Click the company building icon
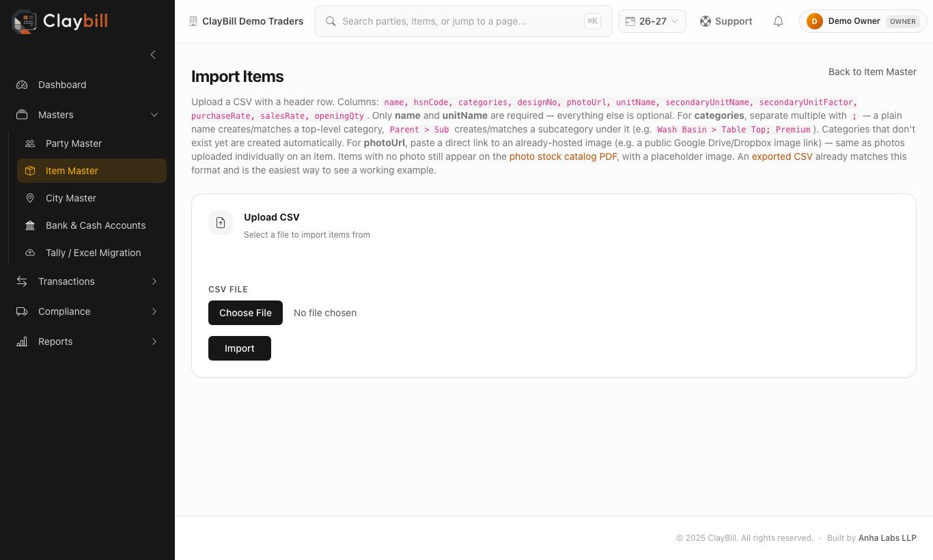 (193, 21)
